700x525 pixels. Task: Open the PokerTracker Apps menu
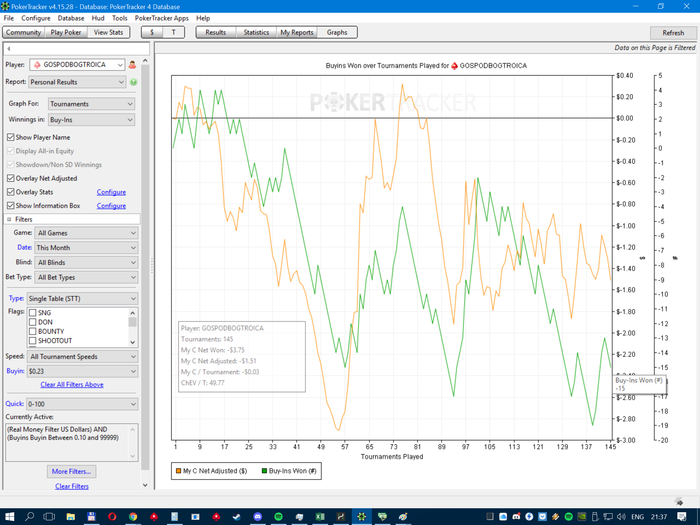point(162,18)
